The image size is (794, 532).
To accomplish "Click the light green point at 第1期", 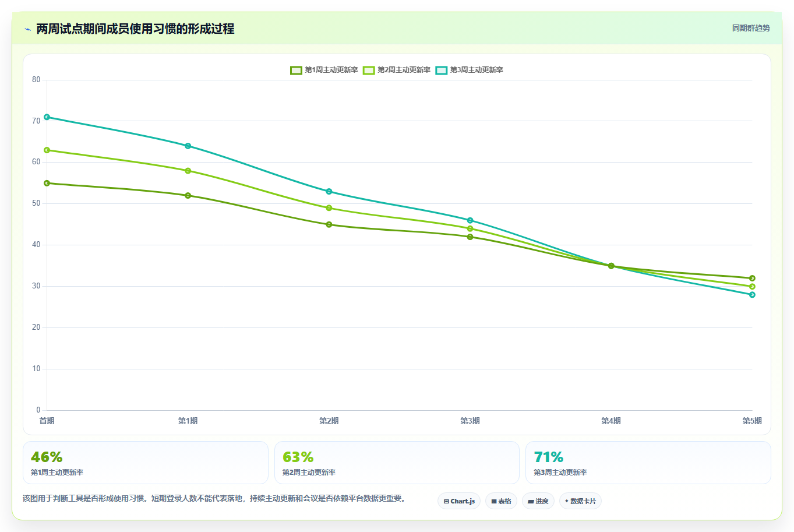I will point(188,171).
